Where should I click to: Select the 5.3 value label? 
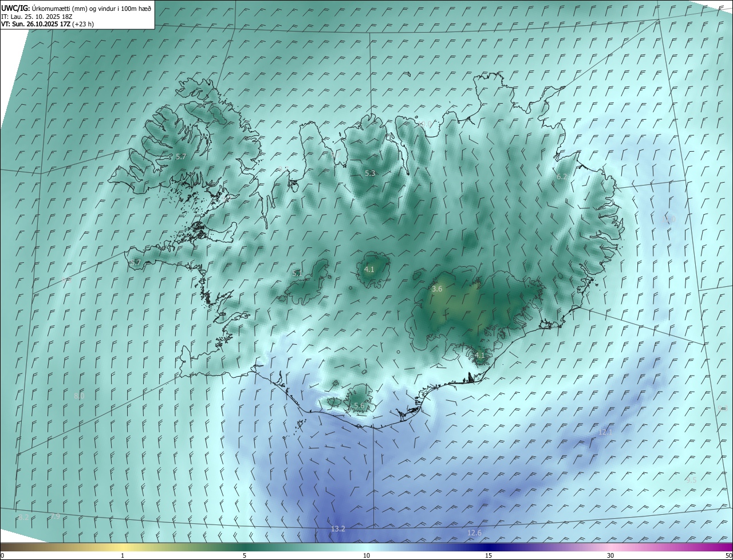(x=370, y=173)
